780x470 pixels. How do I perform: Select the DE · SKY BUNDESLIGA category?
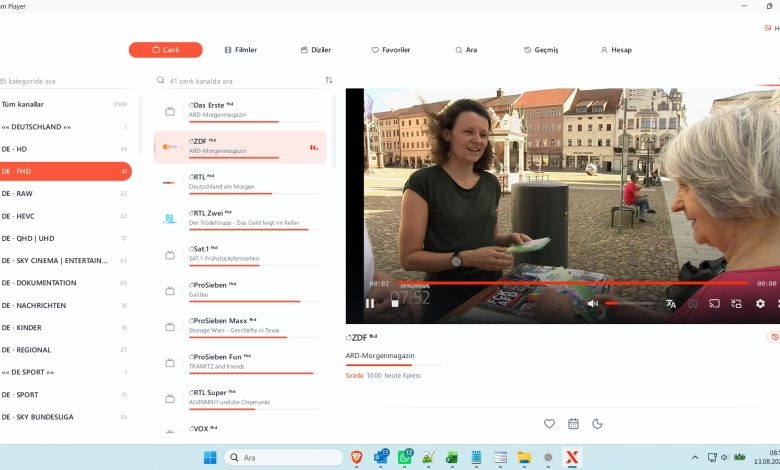(x=65, y=417)
